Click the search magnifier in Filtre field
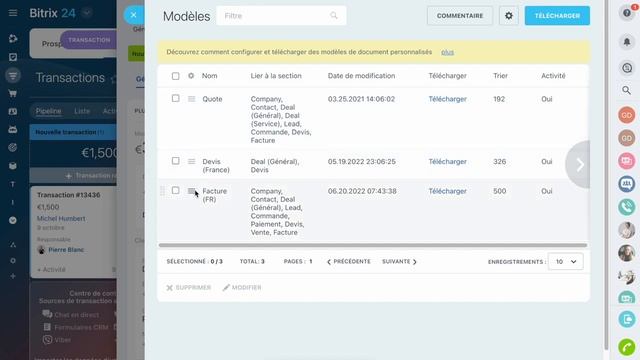The width and height of the screenshot is (640, 360). pos(333,16)
